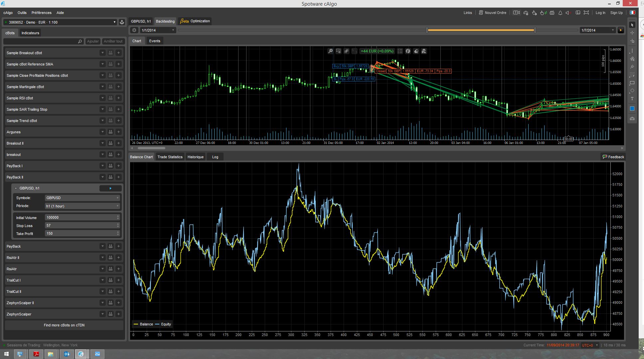
Task: Open the viewing options checklist icon
Action: click(x=400, y=51)
